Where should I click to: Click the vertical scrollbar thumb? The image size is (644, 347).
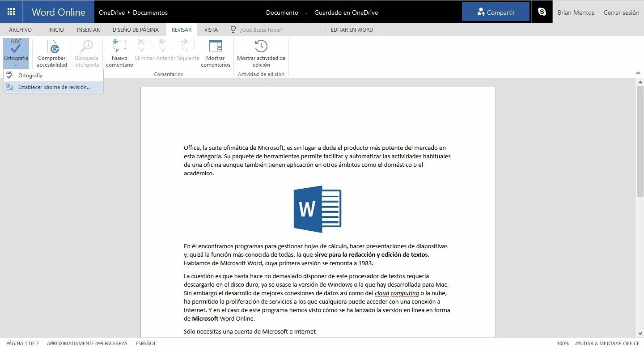pos(640,141)
